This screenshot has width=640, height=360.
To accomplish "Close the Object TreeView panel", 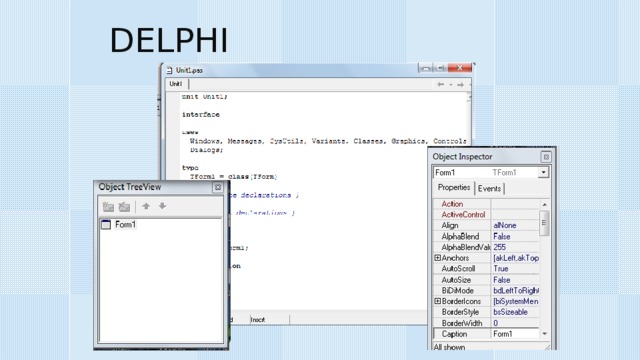I will tap(218, 187).
